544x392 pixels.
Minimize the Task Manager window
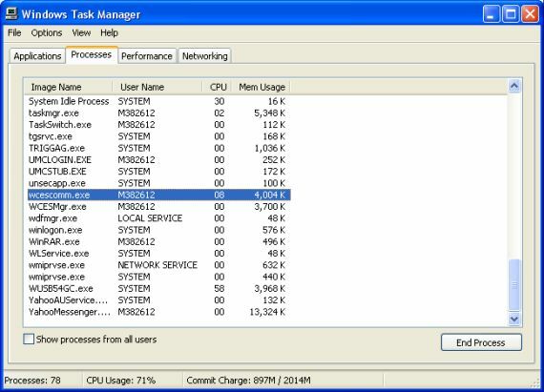pos(492,14)
